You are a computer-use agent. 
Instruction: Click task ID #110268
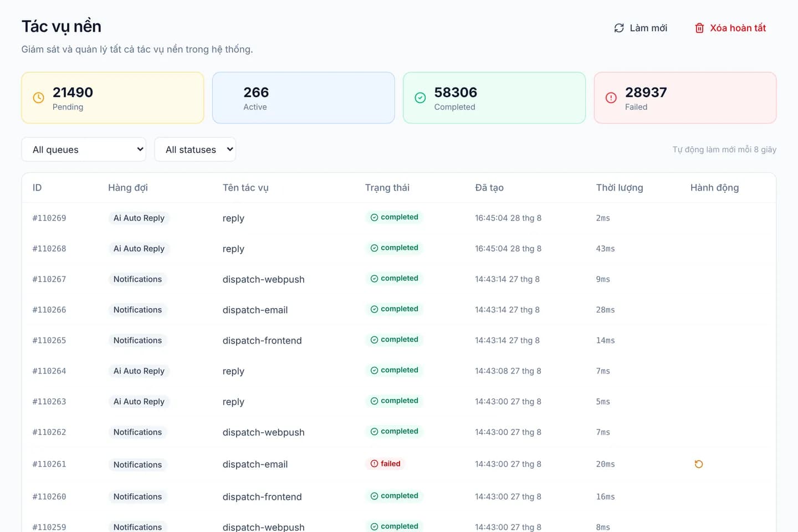click(x=49, y=249)
